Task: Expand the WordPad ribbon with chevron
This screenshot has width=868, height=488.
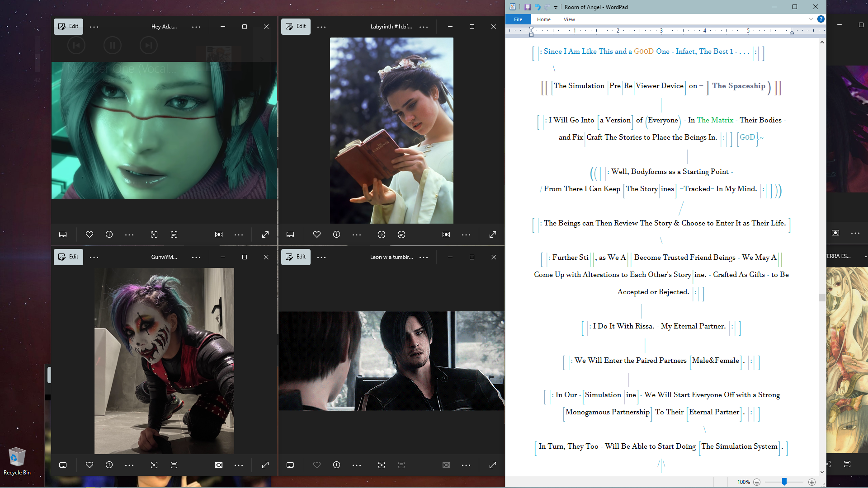Action: [x=811, y=19]
